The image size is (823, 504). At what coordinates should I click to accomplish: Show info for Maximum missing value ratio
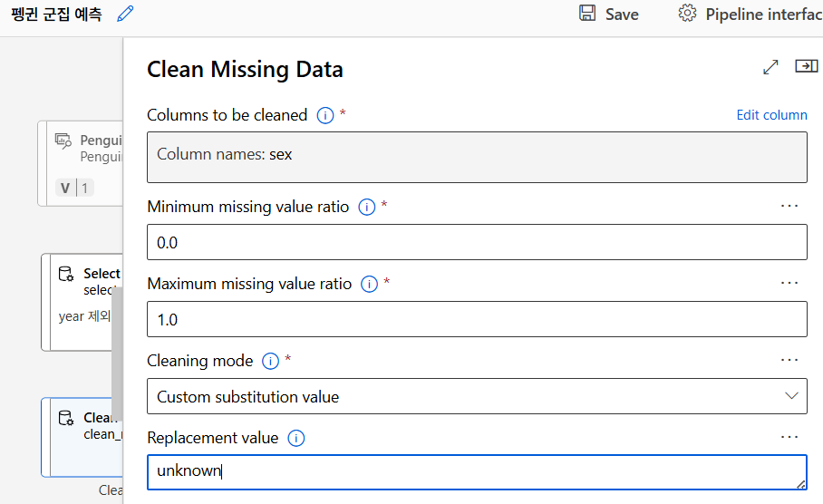(369, 284)
